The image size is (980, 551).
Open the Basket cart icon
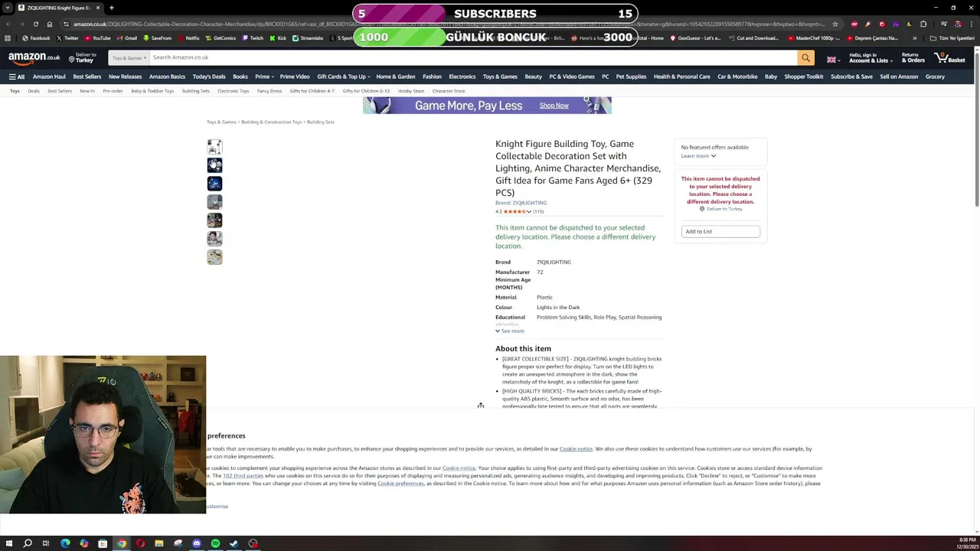click(x=949, y=57)
